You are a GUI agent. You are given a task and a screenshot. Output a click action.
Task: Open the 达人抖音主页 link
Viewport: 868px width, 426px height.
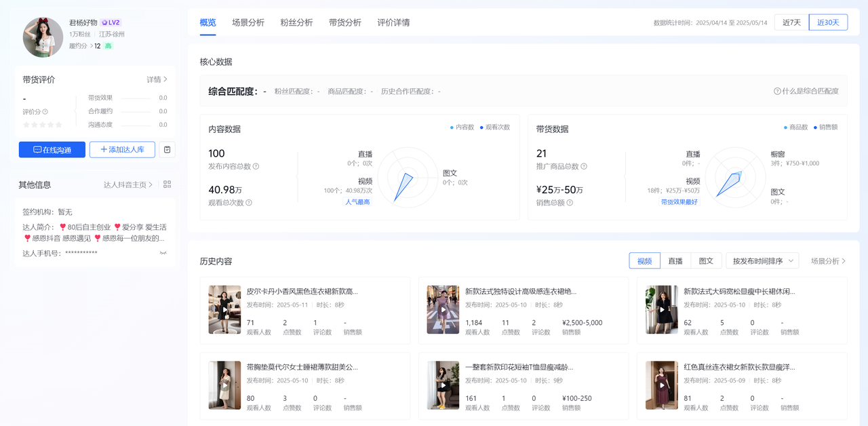pyautogui.click(x=128, y=185)
